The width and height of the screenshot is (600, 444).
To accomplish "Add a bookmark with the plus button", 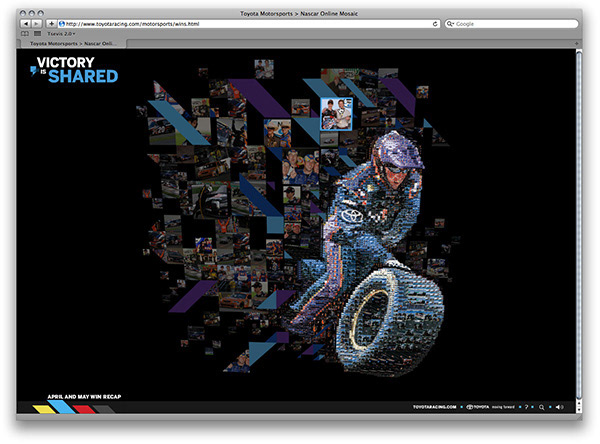I will click(51, 24).
